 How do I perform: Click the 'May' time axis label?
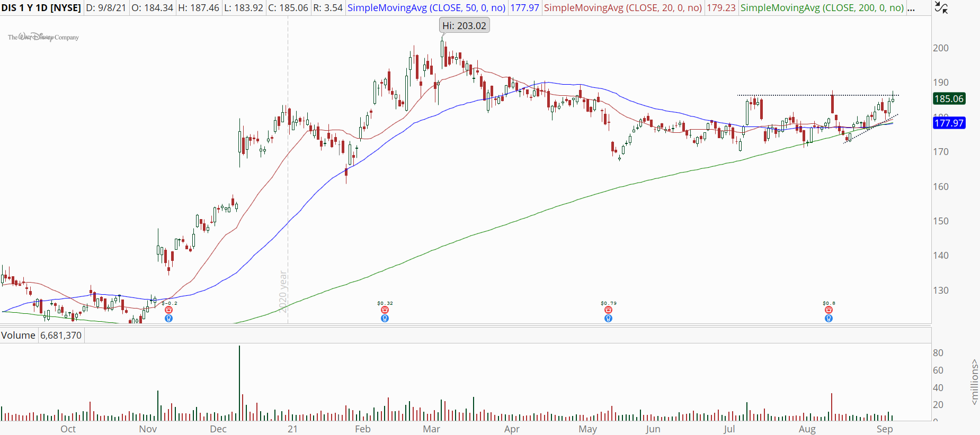[x=588, y=429]
